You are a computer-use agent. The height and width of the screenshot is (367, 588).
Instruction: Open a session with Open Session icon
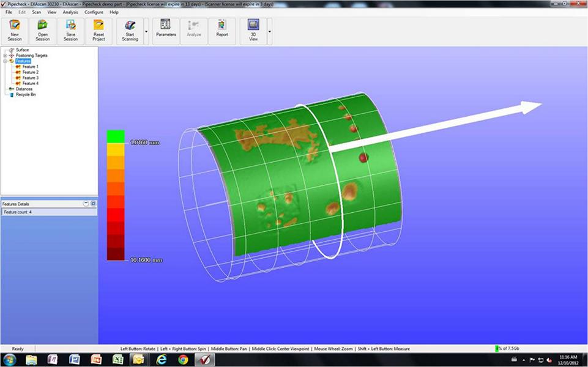[43, 31]
